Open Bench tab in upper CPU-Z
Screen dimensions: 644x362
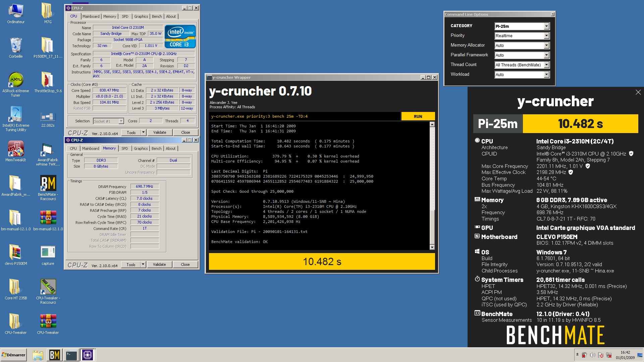coord(157,16)
